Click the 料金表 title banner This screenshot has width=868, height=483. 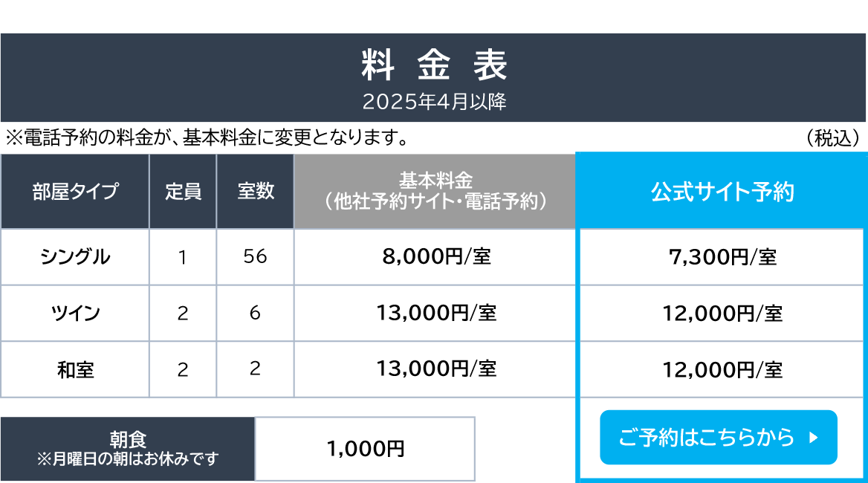pos(433,77)
